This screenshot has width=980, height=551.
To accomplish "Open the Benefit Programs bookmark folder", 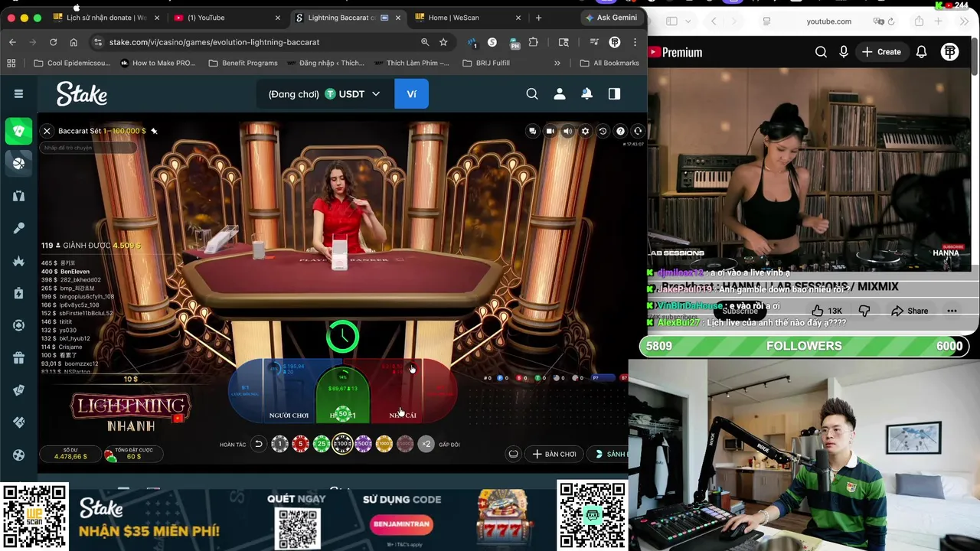I will pyautogui.click(x=243, y=63).
